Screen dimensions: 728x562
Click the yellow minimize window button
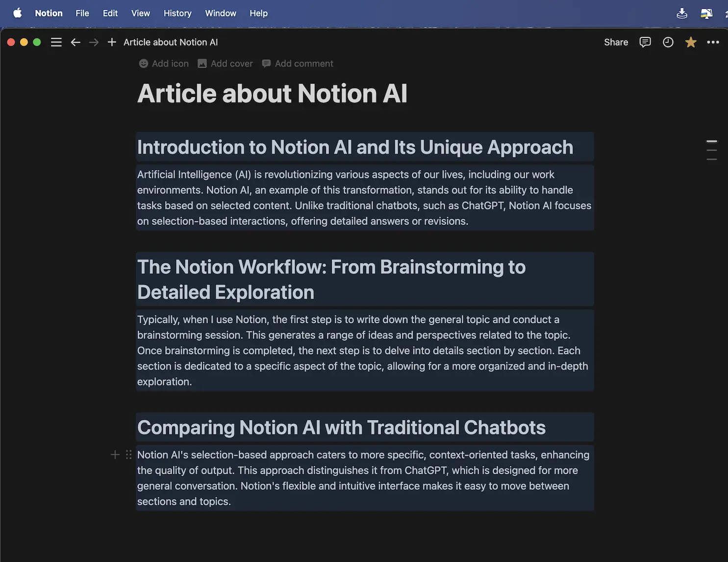(24, 42)
